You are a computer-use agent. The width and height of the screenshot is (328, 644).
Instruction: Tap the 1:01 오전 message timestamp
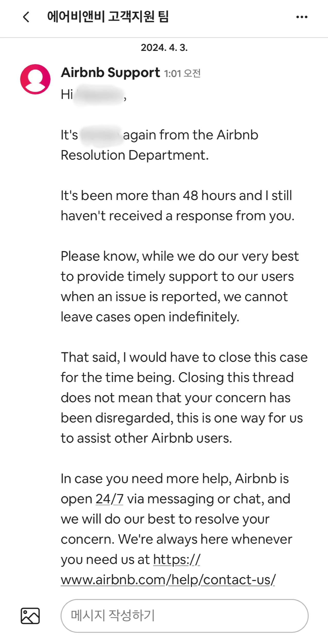pos(182,74)
